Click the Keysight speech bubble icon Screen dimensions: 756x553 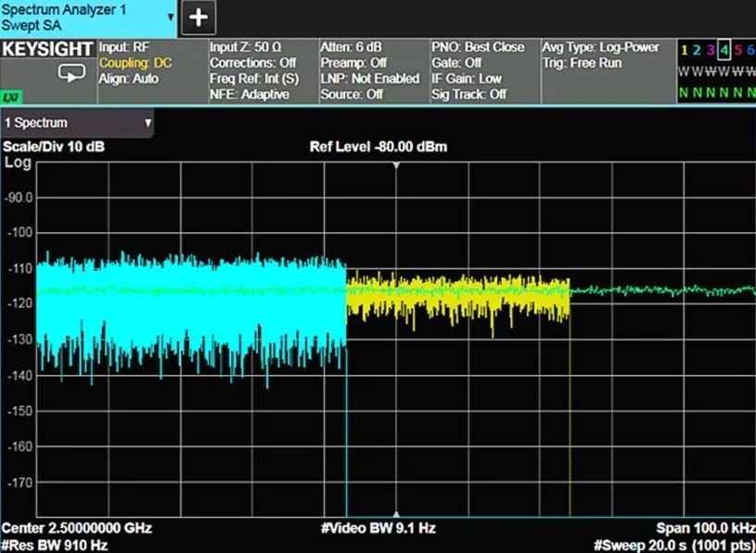click(x=70, y=74)
